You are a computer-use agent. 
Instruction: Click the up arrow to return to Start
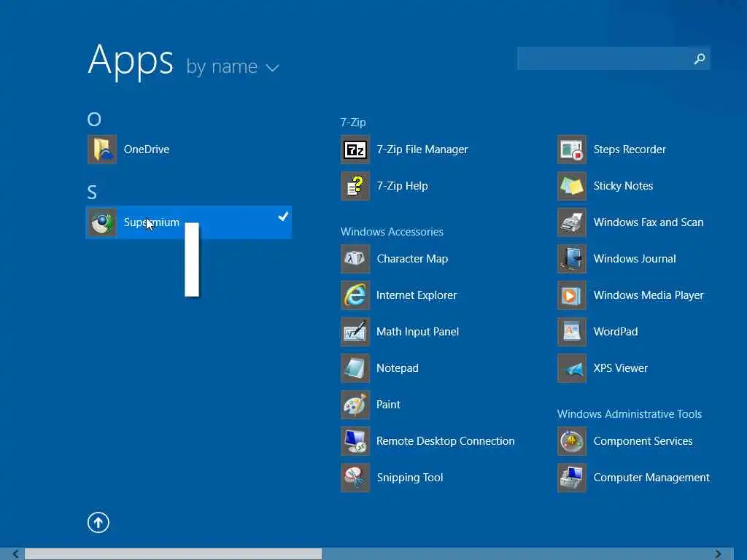click(x=98, y=522)
